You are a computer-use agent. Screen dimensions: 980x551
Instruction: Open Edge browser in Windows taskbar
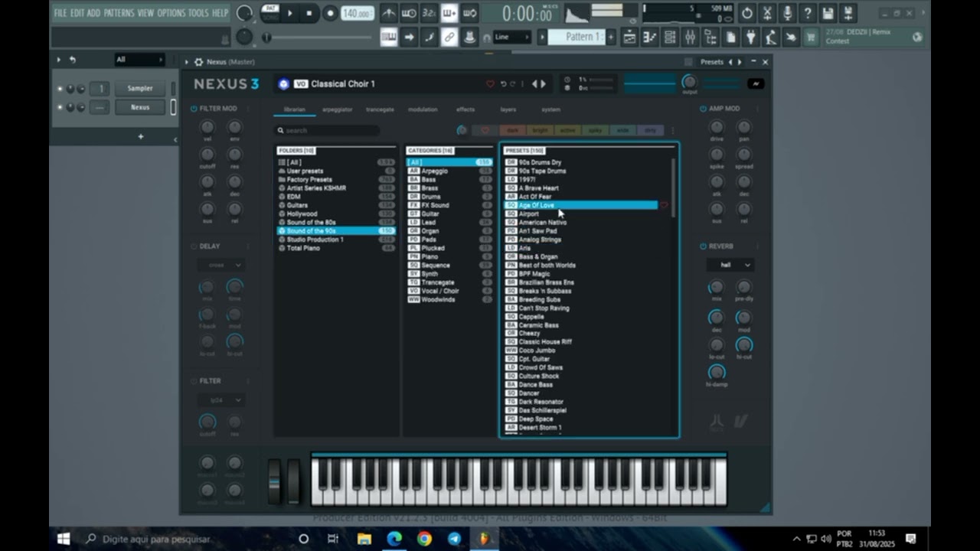394,539
